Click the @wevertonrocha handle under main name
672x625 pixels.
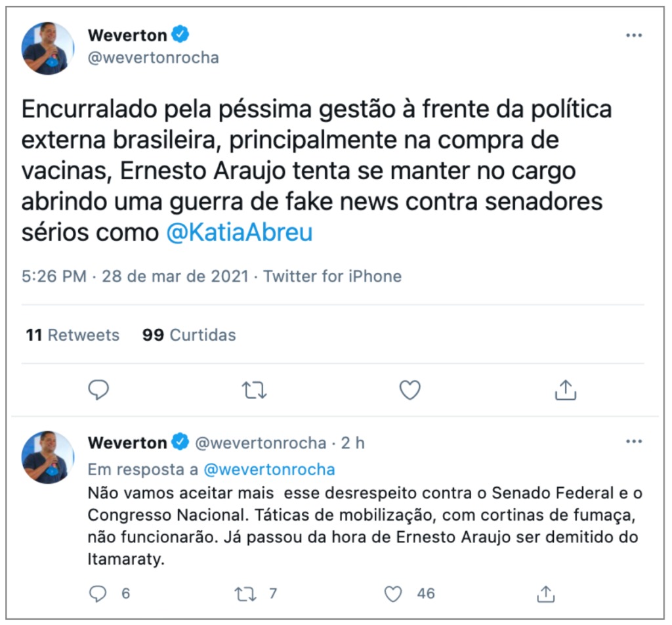click(153, 58)
